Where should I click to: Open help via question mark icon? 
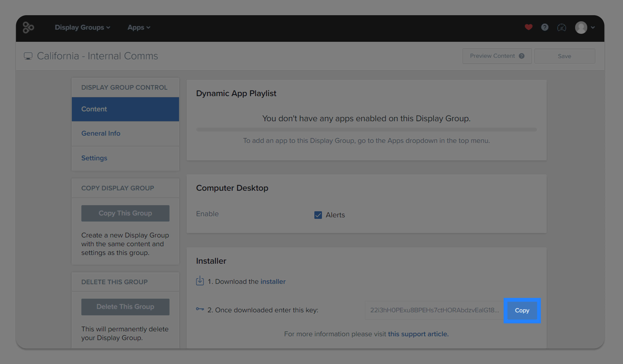545,27
